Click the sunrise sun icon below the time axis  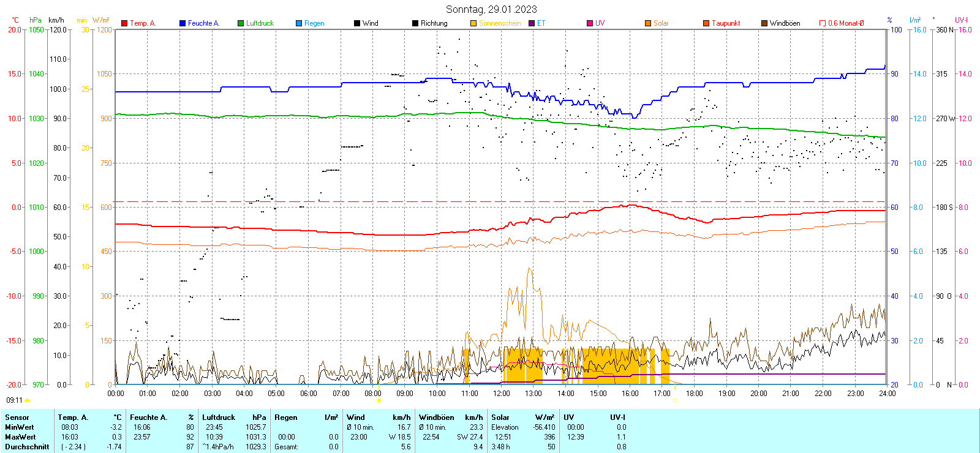pos(379,400)
